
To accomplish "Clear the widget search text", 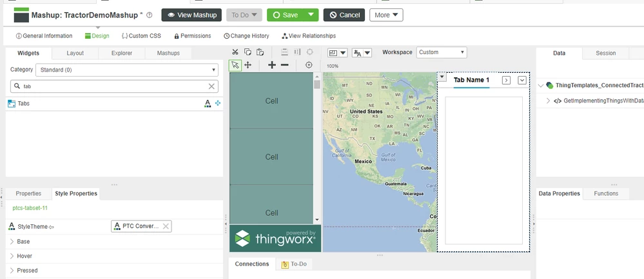I will click(x=211, y=86).
